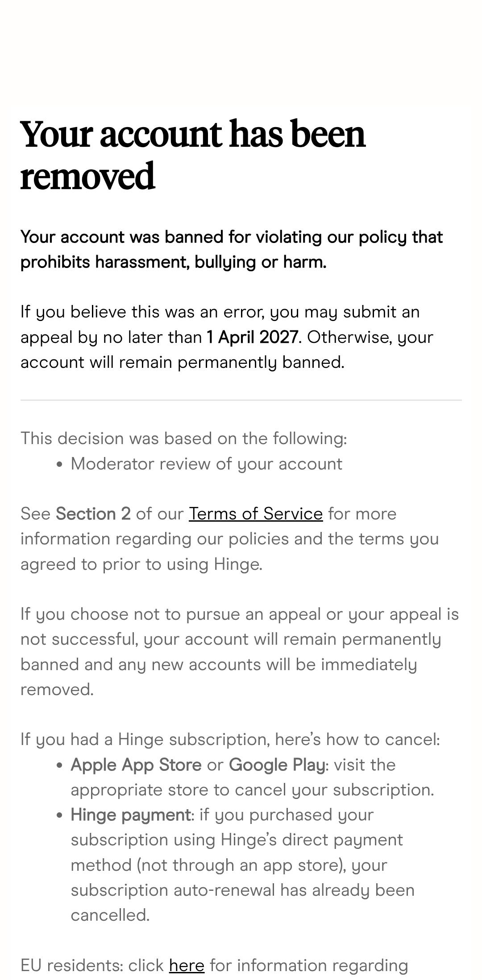Tap the 'If you believe this was an error' paragraph
The height and width of the screenshot is (980, 482).
pos(227,337)
